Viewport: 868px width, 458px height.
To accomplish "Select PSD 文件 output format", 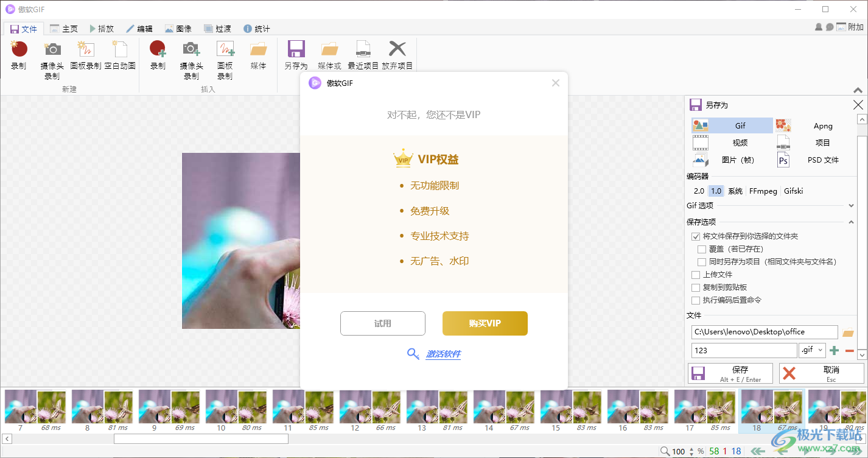I will coord(815,160).
